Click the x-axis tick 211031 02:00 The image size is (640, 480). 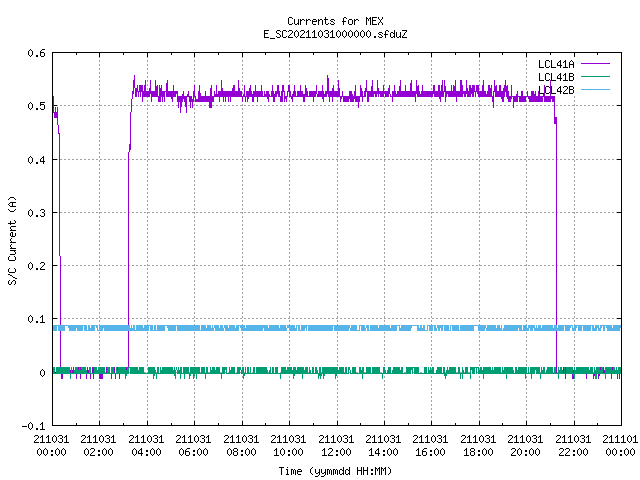pos(98,446)
